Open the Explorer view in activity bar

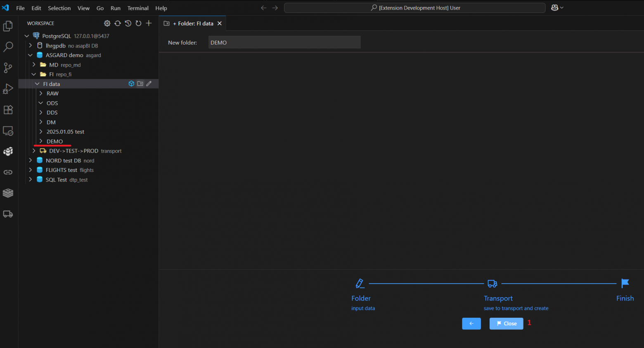point(8,26)
